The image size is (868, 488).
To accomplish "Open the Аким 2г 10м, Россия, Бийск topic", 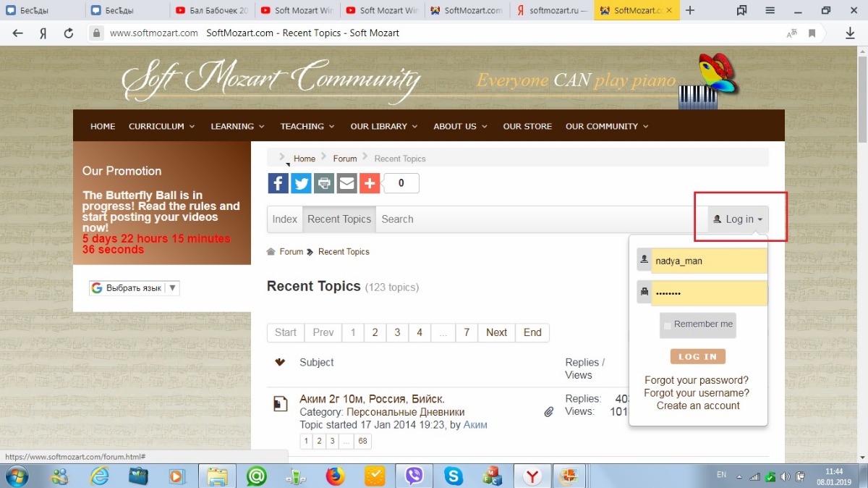I will pos(372,399).
